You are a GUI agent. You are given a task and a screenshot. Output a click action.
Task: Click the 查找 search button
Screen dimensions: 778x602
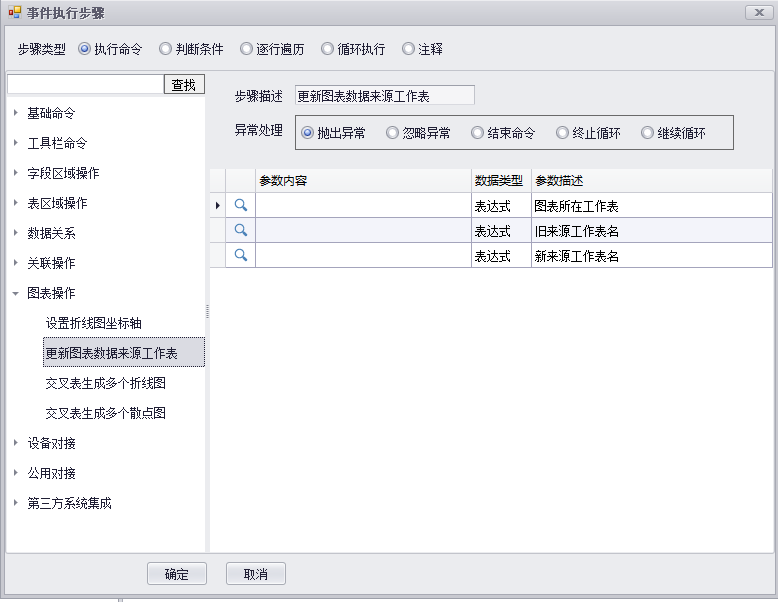184,85
